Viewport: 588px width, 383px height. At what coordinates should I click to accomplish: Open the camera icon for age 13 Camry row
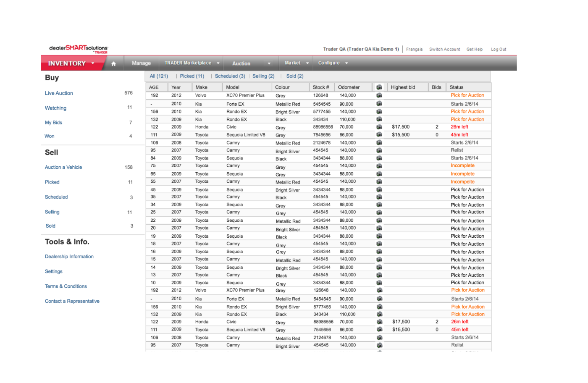[x=379, y=275]
